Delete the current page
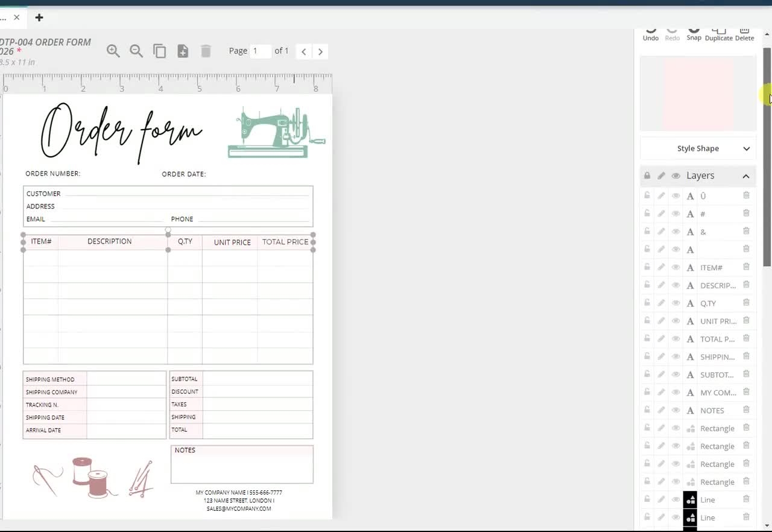Viewport: 772px width, 532px height. point(206,51)
